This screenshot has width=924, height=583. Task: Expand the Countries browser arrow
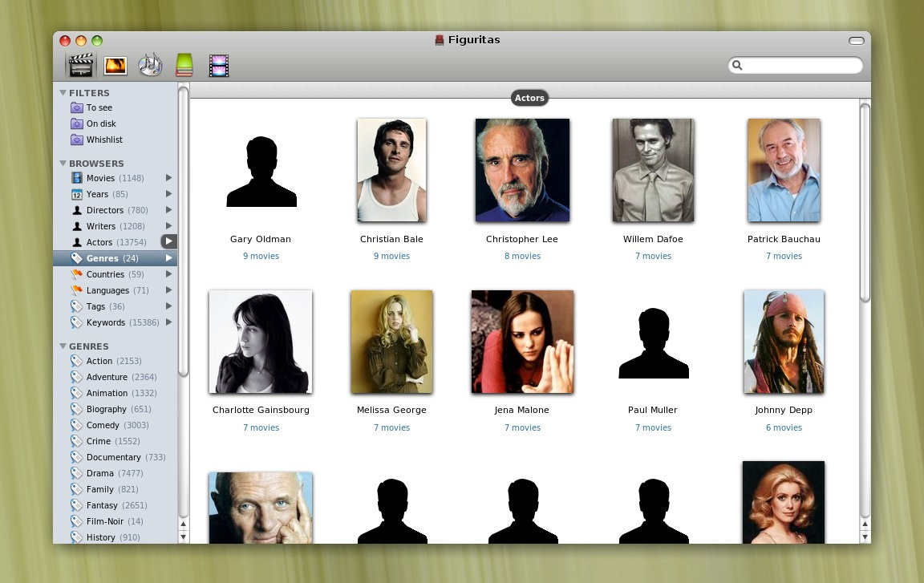[x=168, y=273]
